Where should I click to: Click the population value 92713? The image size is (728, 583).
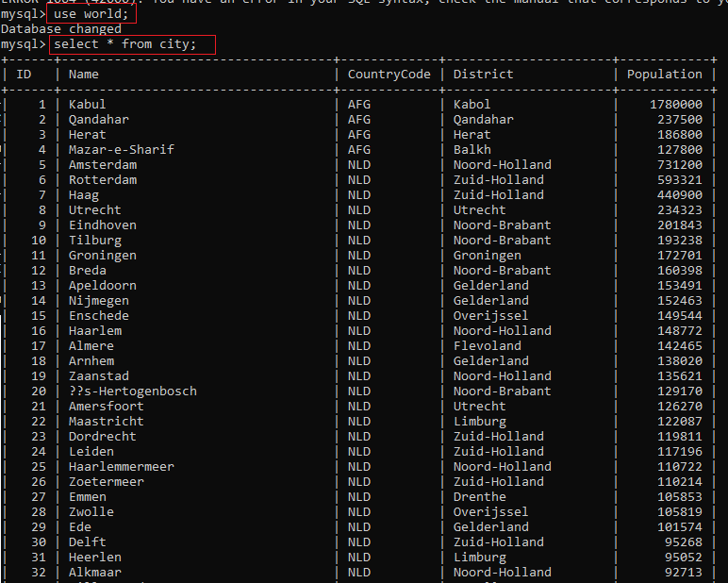click(x=684, y=573)
